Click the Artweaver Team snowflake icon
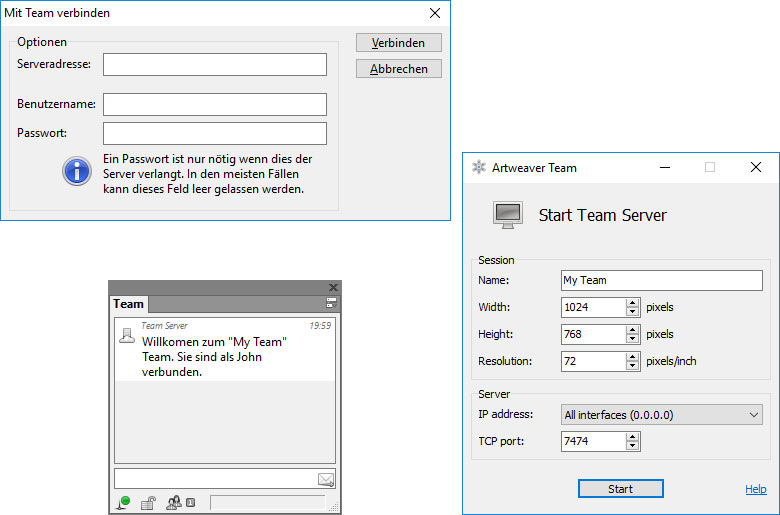 click(x=479, y=167)
